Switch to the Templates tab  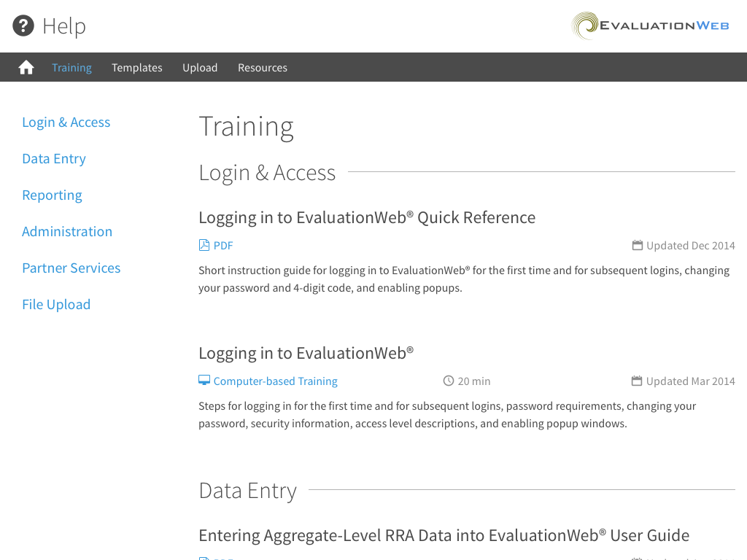[x=137, y=68]
